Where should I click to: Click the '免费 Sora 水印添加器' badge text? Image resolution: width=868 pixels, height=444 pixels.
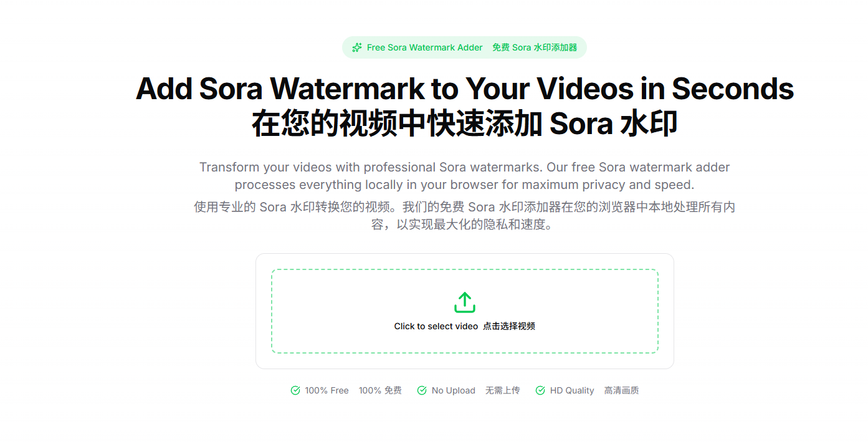535,47
